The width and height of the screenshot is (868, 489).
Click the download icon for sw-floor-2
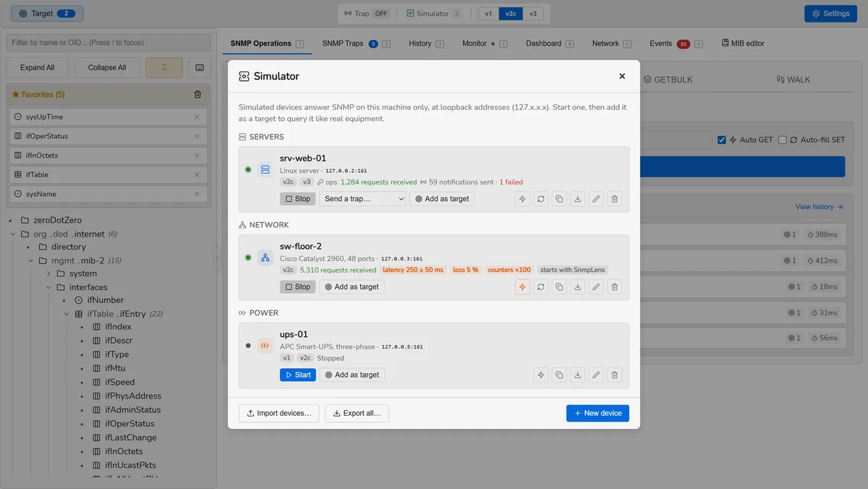578,287
